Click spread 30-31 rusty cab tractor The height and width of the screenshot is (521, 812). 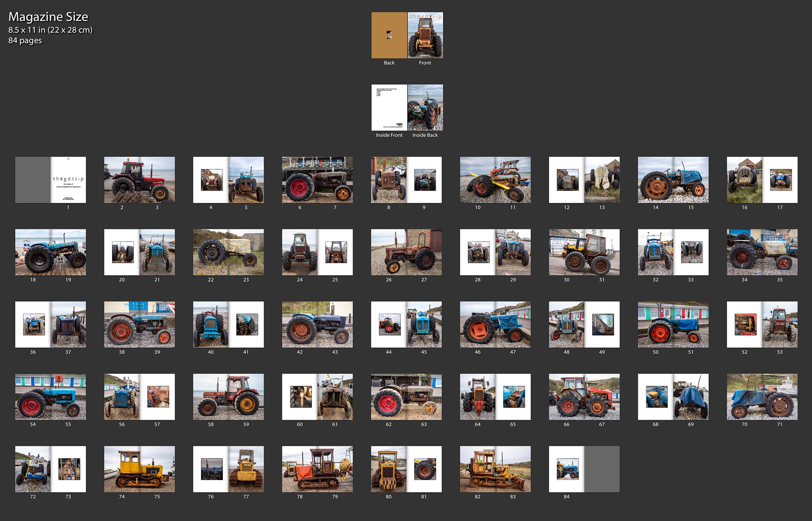584,252
